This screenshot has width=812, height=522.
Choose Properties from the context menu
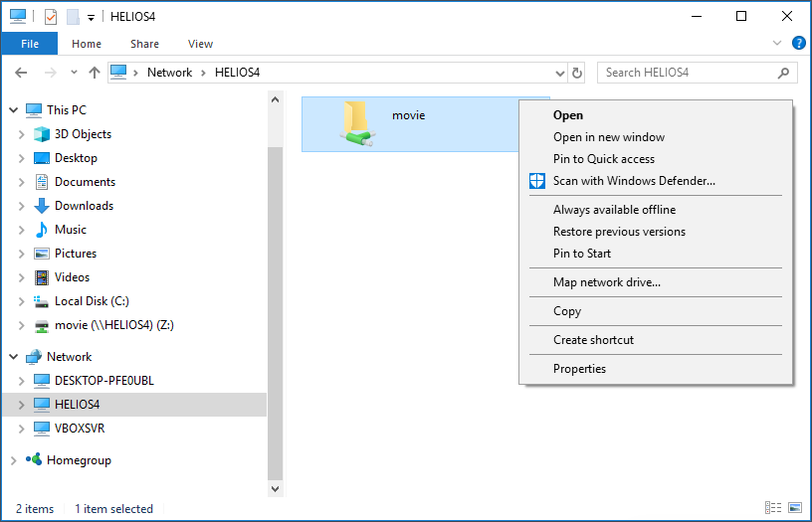[579, 369]
